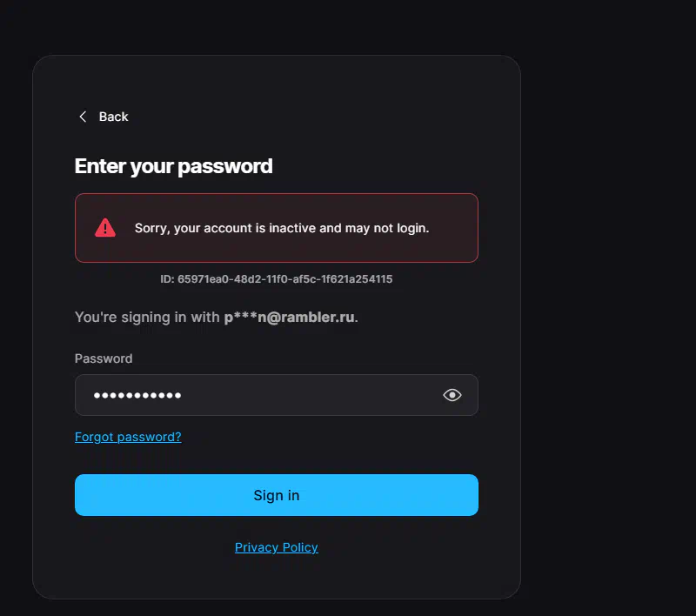This screenshot has width=696, height=616.
Task: Click the rambler.ru domain in email
Action: pyautogui.click(x=318, y=318)
